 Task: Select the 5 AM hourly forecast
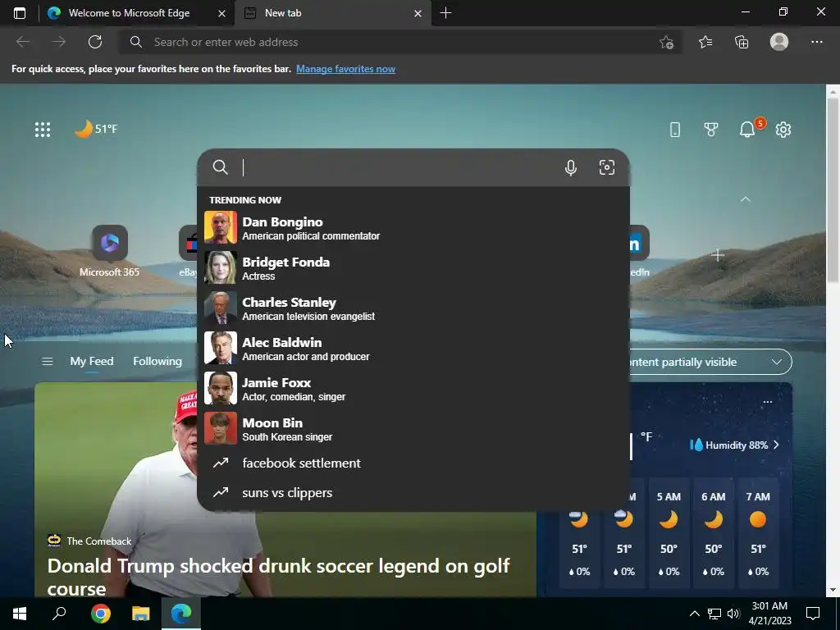(x=669, y=533)
